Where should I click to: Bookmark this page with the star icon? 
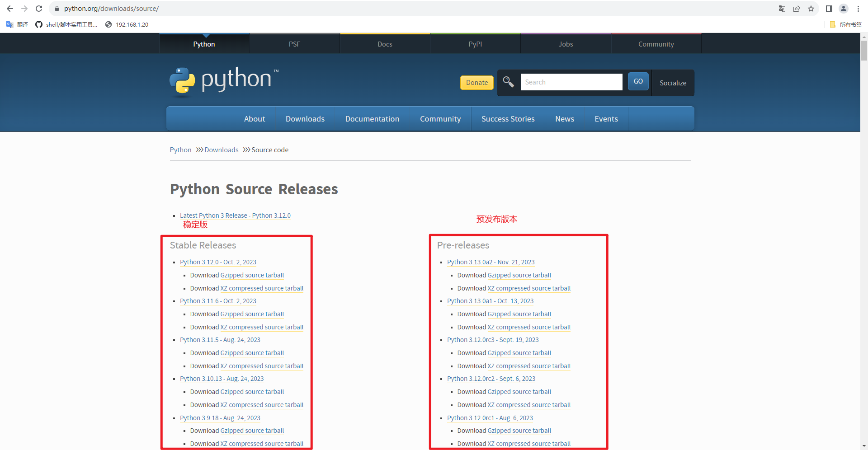click(x=811, y=9)
